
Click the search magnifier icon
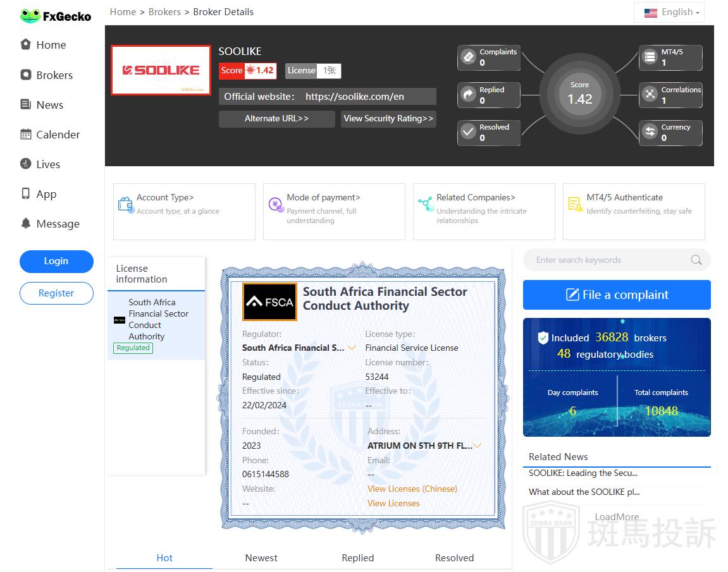coord(696,260)
